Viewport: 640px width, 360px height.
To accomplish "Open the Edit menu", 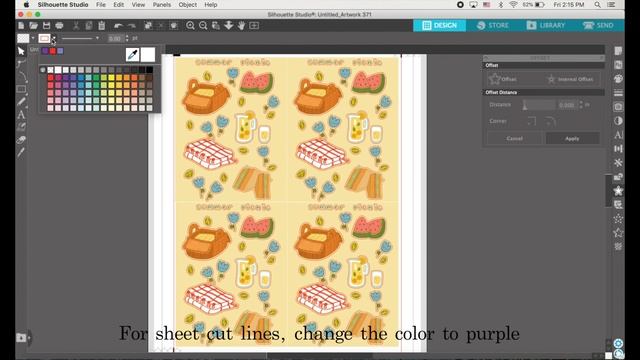I will [x=118, y=5].
